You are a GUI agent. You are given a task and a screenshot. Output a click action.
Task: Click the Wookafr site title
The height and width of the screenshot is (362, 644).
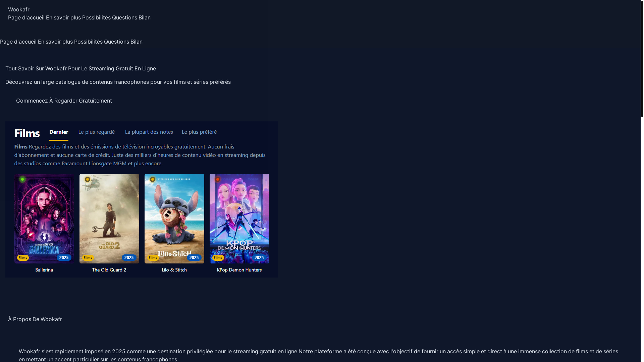[x=19, y=9]
